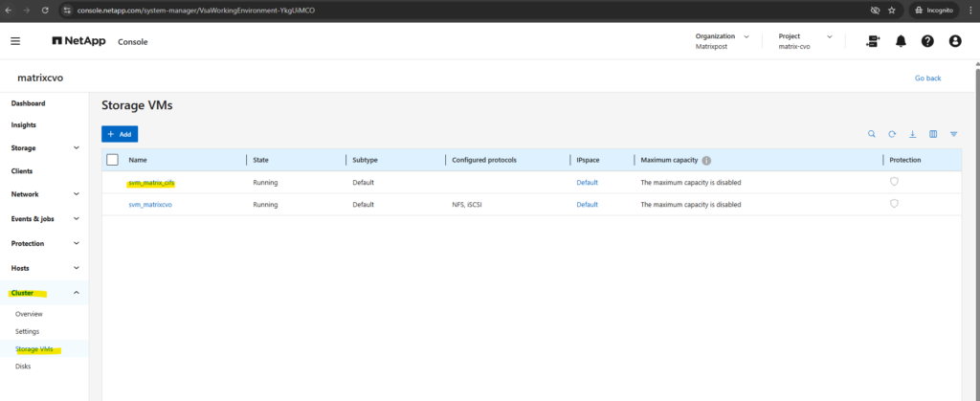The width and height of the screenshot is (980, 401).
Task: Refresh the Storage VMs list
Action: click(892, 134)
